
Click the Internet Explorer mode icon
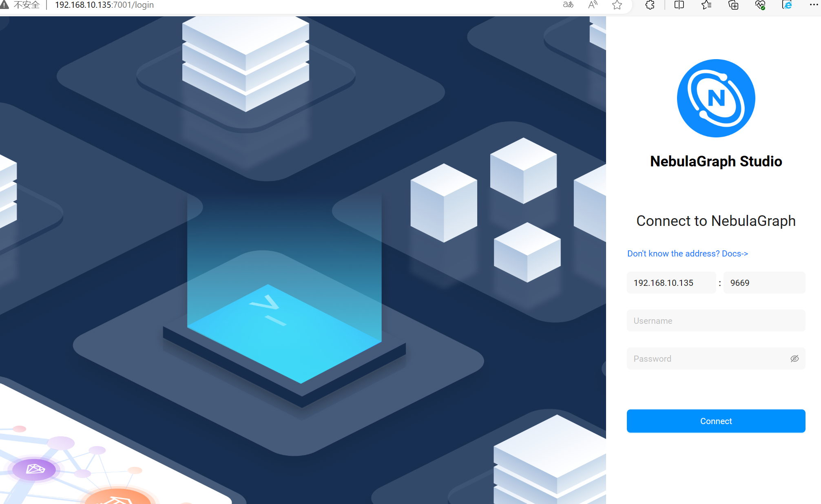click(787, 5)
